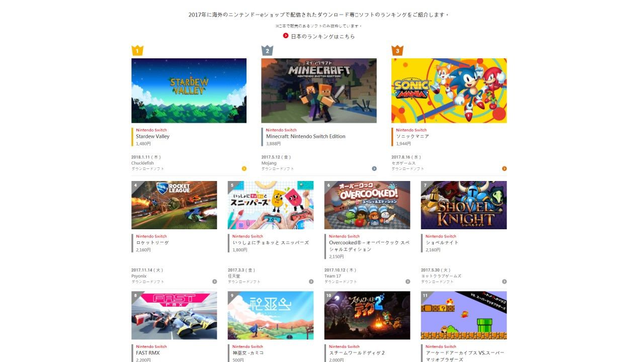644x362 pixels.
Task: Open the Stardew Valley title link
Action: (152, 136)
